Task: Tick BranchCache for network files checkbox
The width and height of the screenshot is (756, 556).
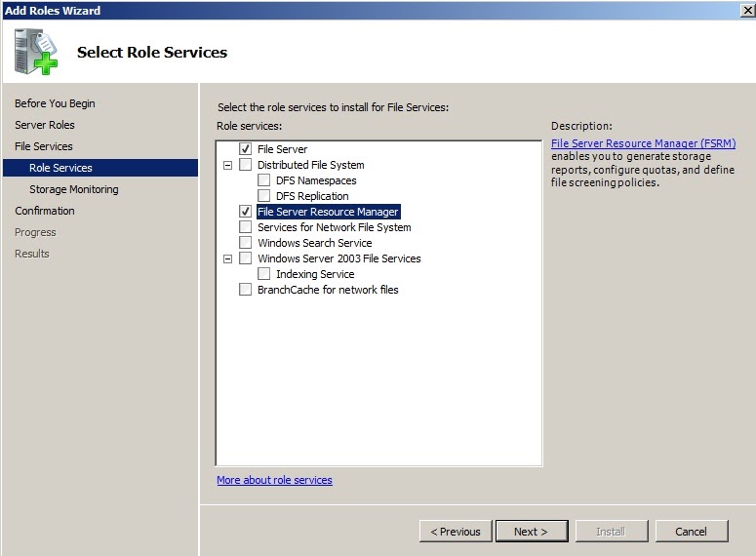Action: (x=246, y=290)
